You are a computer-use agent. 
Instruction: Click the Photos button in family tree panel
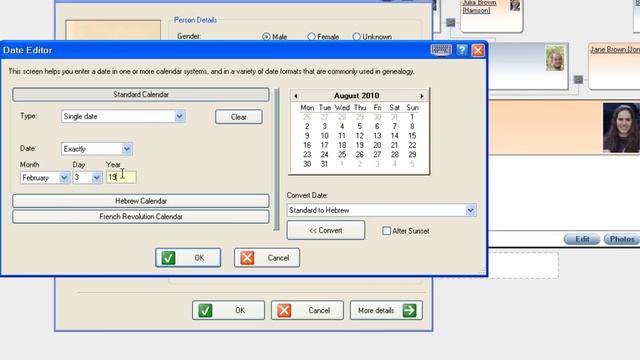click(622, 239)
